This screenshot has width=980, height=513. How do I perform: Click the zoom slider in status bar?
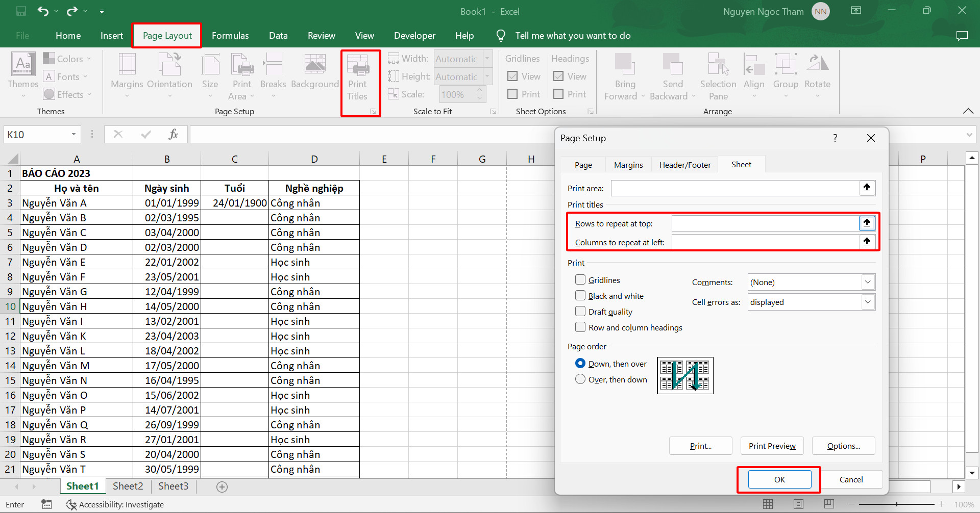pos(897,504)
